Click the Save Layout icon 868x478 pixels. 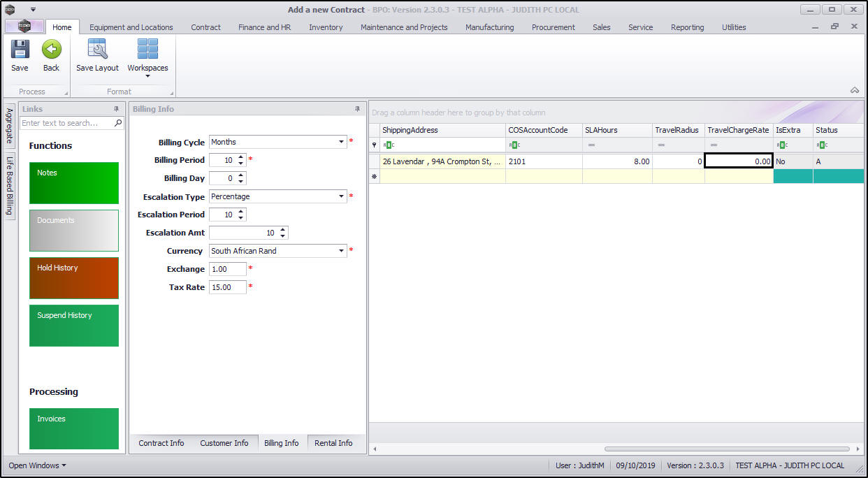click(x=97, y=50)
